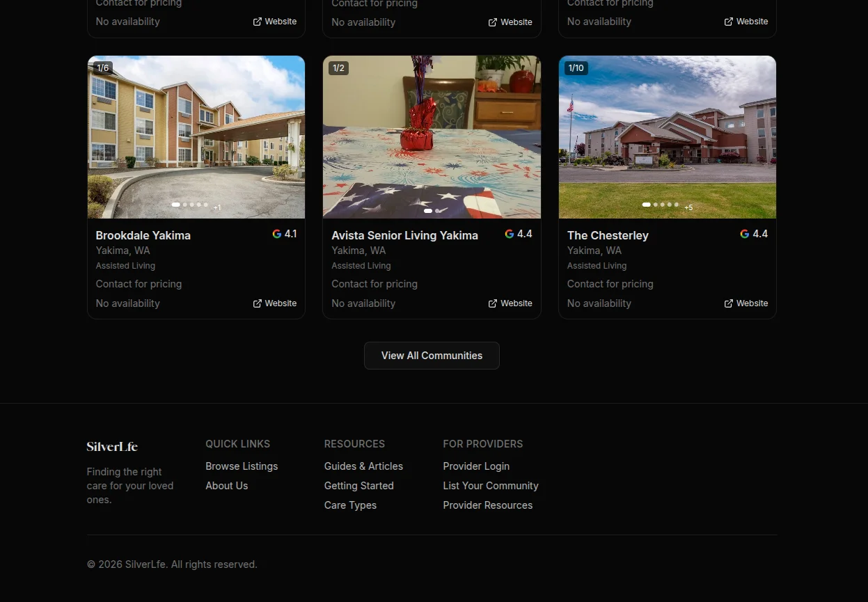
Task: Open Brookdale Yakima listing title
Action: pos(143,235)
